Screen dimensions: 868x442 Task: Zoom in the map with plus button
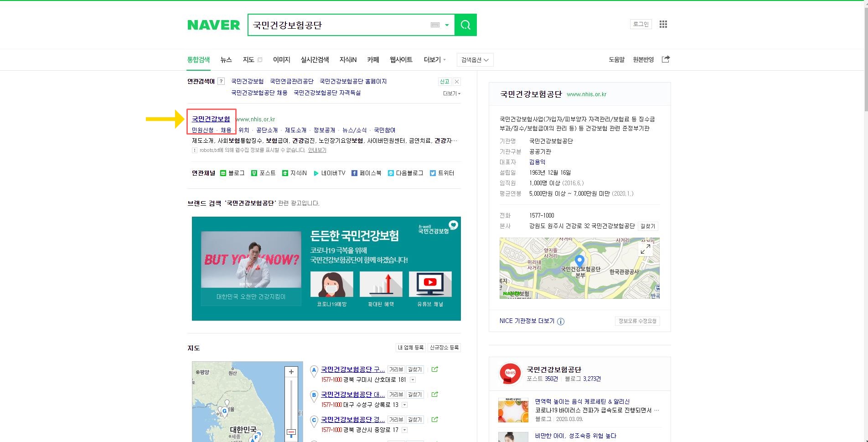click(291, 372)
